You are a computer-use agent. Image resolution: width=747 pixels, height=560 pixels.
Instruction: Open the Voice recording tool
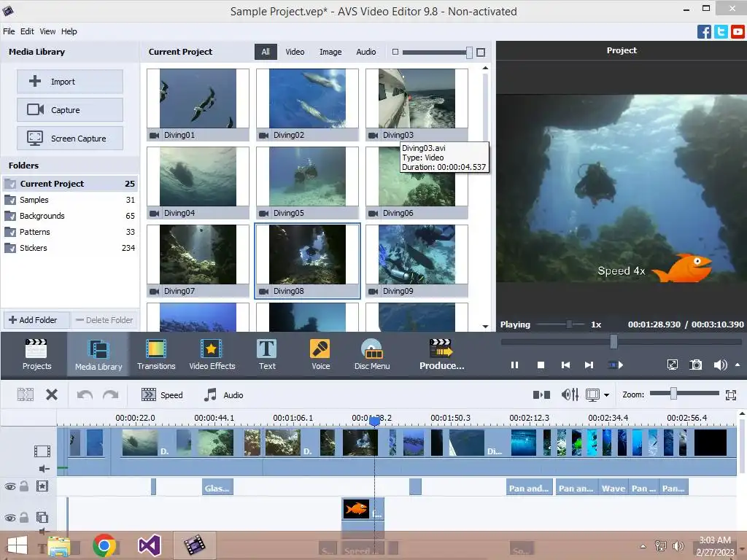pyautogui.click(x=320, y=354)
